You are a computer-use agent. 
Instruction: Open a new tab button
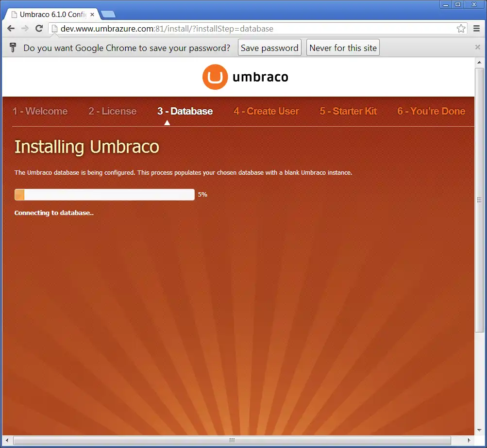coord(108,14)
